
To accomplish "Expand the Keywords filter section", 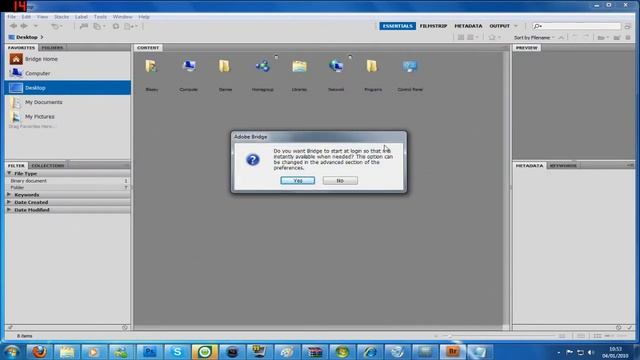I will (x=9, y=195).
